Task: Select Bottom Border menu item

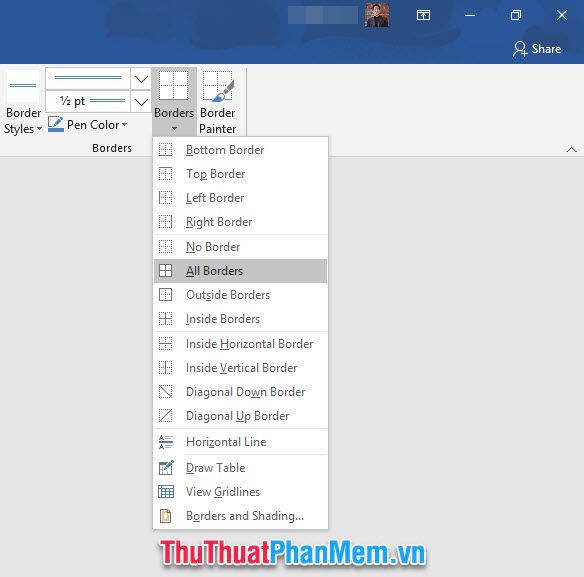Action: (x=241, y=150)
